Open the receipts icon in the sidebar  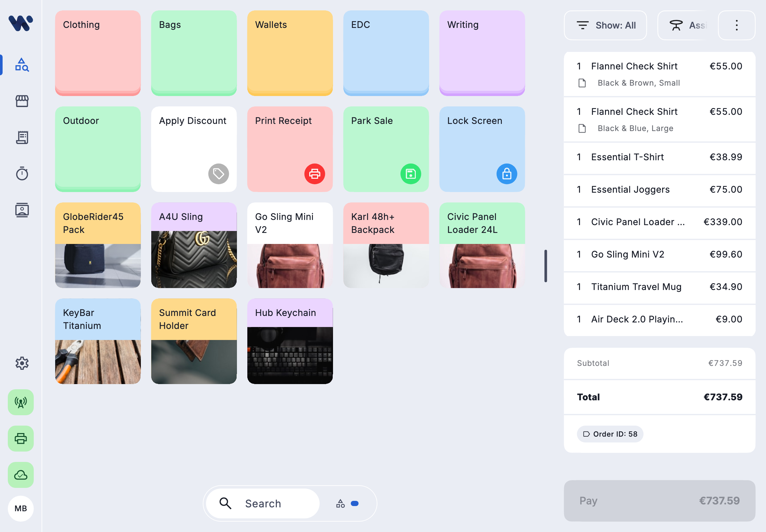coord(21,137)
